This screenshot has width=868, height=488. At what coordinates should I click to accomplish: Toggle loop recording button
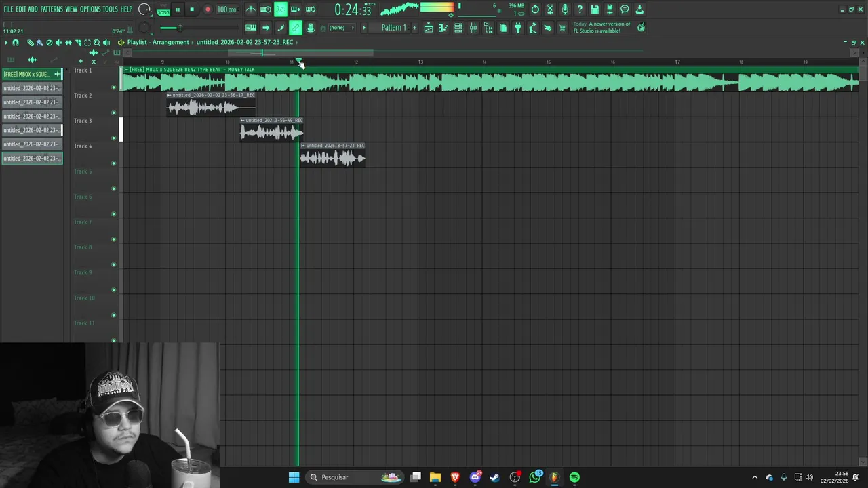[x=311, y=9]
